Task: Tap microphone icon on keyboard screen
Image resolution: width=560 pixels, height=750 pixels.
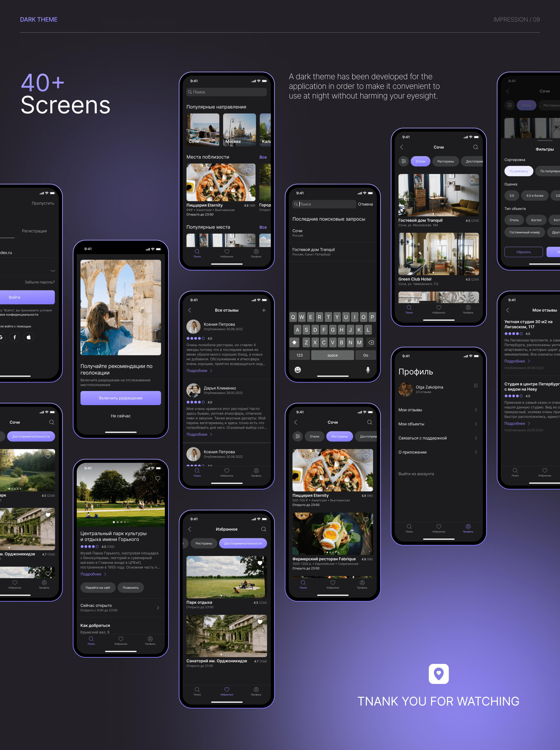Action: (x=368, y=370)
